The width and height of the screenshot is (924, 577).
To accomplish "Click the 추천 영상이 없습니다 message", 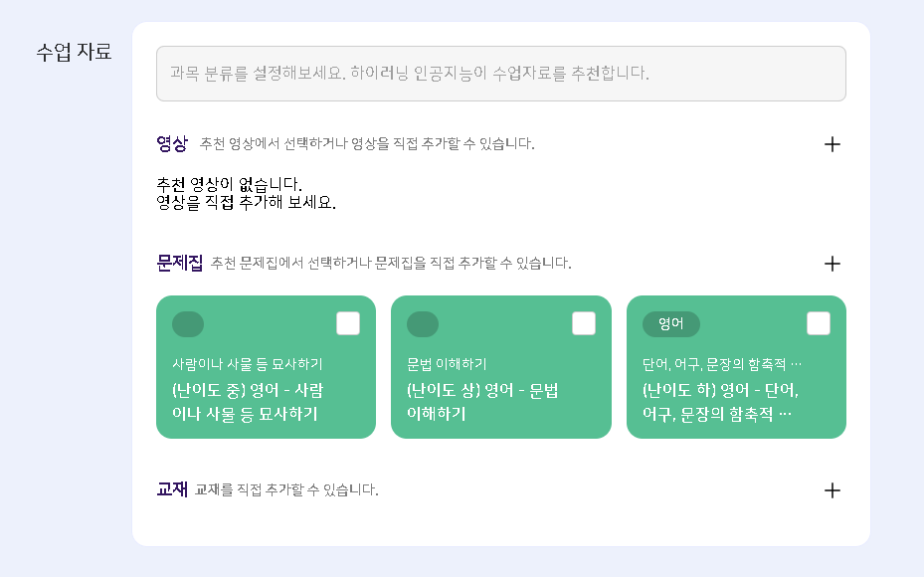I will click(229, 185).
